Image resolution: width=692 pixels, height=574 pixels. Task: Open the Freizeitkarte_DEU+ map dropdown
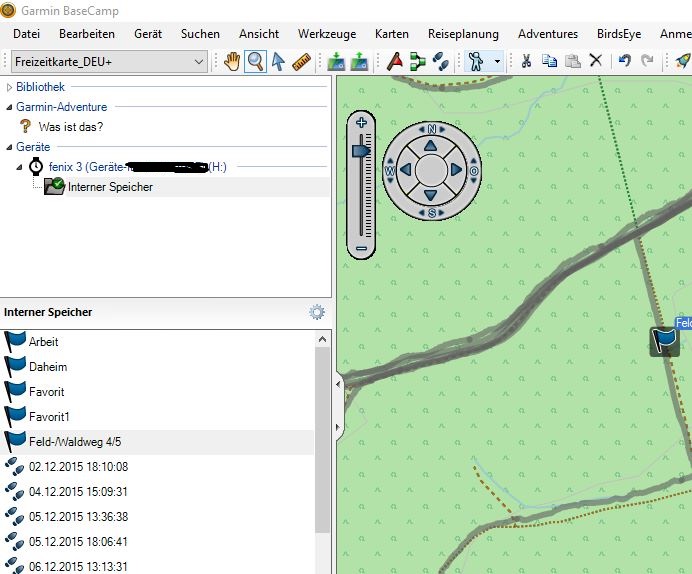pyautogui.click(x=109, y=62)
